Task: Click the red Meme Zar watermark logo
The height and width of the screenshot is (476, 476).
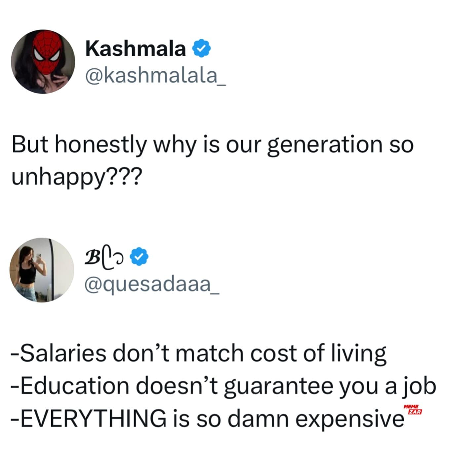Action: 413,409
